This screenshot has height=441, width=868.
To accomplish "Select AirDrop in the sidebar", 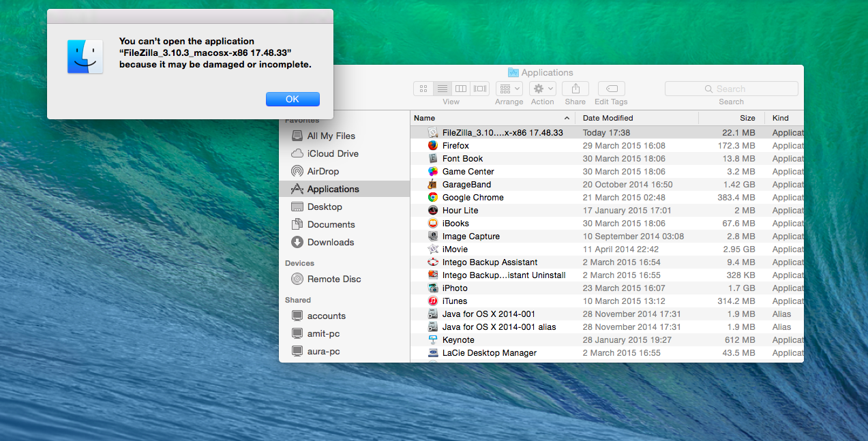I will click(323, 172).
